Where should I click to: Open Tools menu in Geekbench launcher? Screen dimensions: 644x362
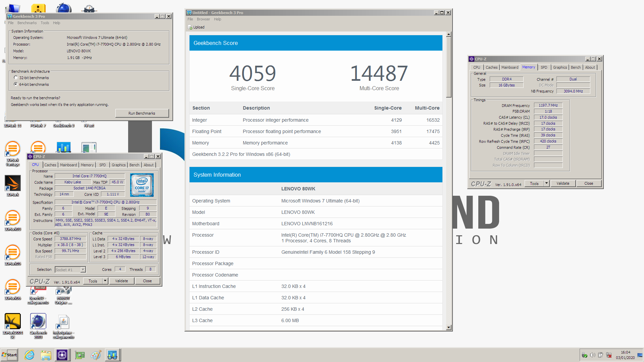[x=45, y=23]
